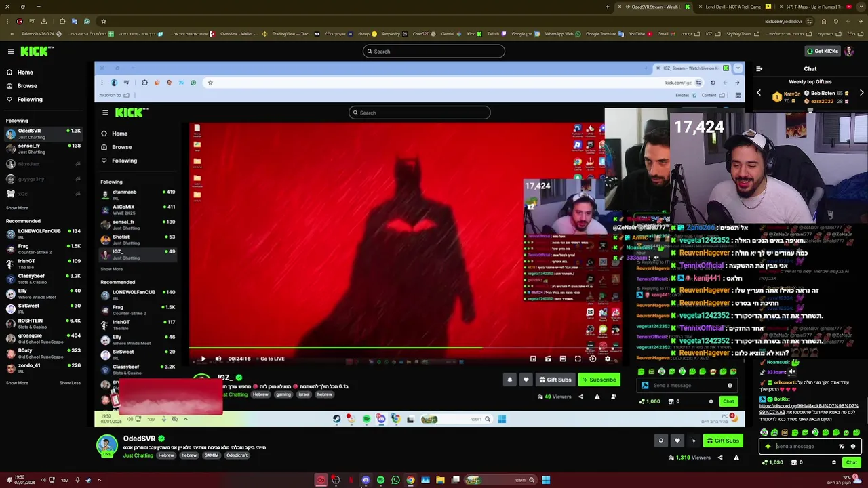Open new browser tab with plus icon
Screen dimensions: 868x488
pyautogui.click(x=608, y=7)
